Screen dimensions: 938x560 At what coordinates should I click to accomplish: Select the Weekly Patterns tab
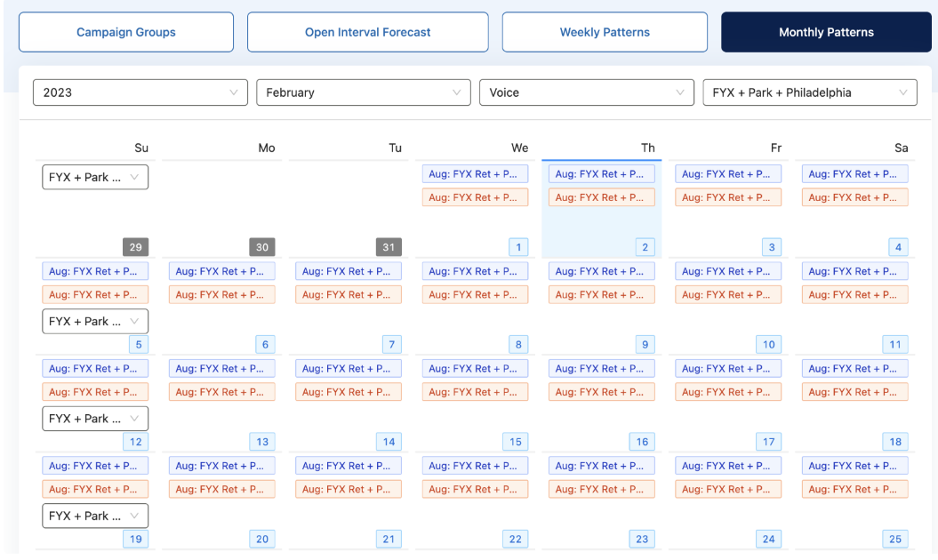pyautogui.click(x=604, y=31)
